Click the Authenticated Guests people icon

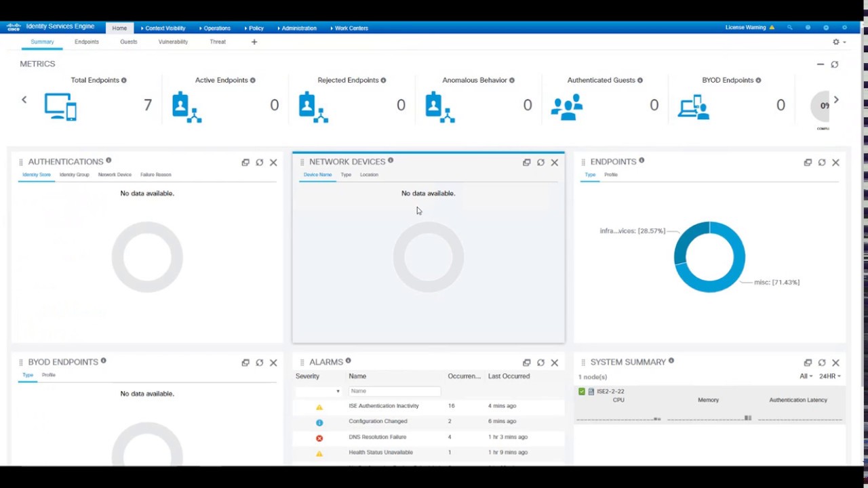[x=567, y=107]
